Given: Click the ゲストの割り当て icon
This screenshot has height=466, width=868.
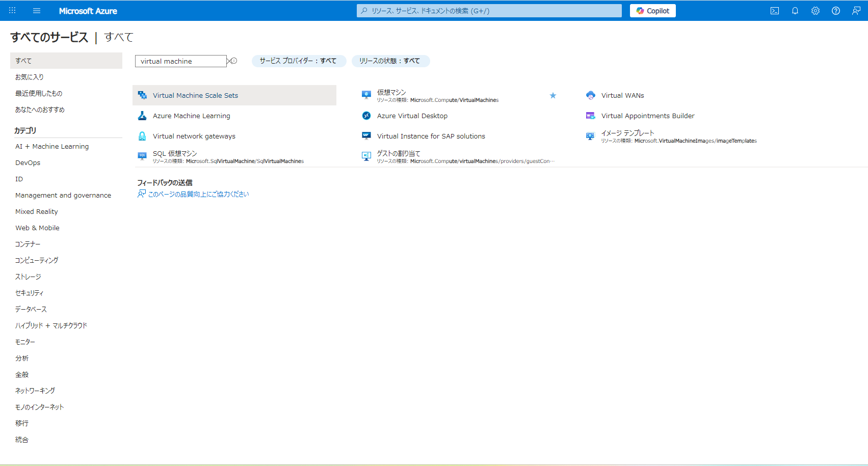Looking at the screenshot, I should (366, 156).
